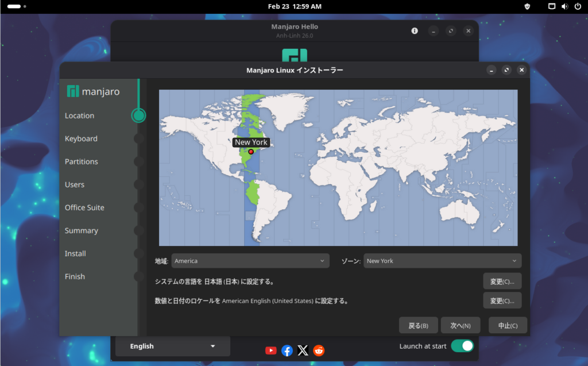The width and height of the screenshot is (588, 366).
Task: Open the clock showing Feb 23 12:59 AM
Action: pos(295,6)
